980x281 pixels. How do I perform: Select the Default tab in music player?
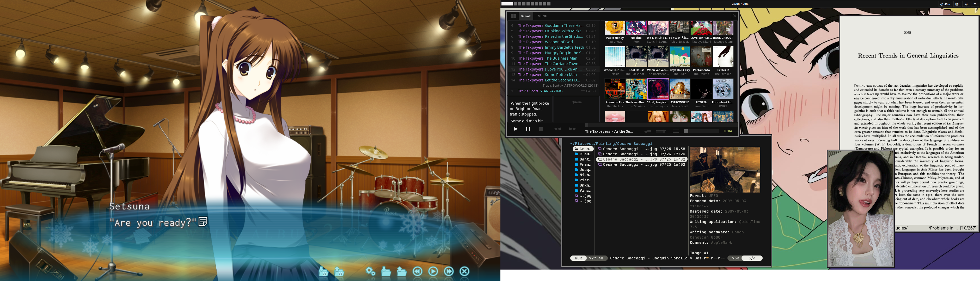[526, 16]
